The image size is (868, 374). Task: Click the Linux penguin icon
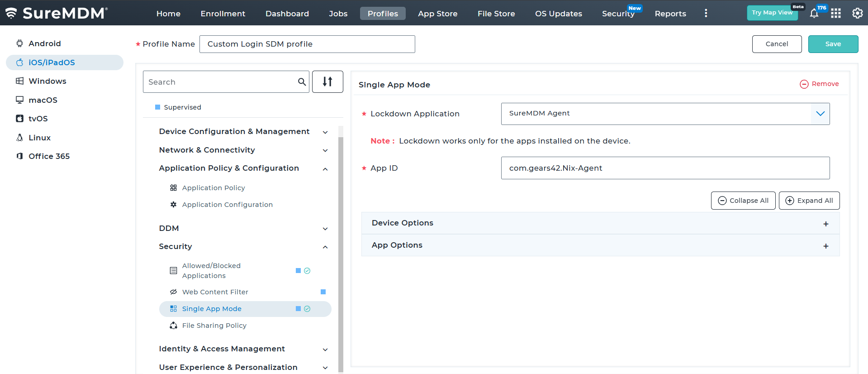pos(19,138)
